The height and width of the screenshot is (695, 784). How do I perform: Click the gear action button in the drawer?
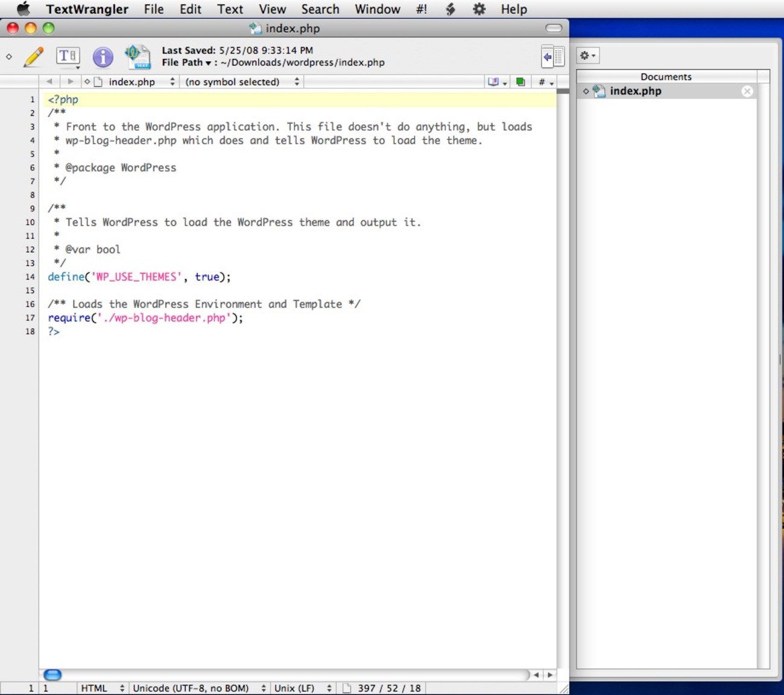[587, 55]
